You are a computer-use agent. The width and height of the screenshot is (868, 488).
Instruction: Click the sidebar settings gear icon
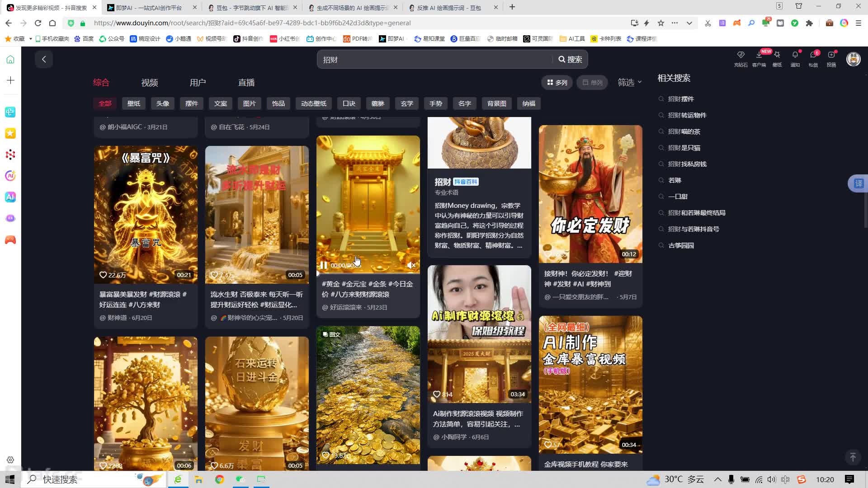pos(10,460)
